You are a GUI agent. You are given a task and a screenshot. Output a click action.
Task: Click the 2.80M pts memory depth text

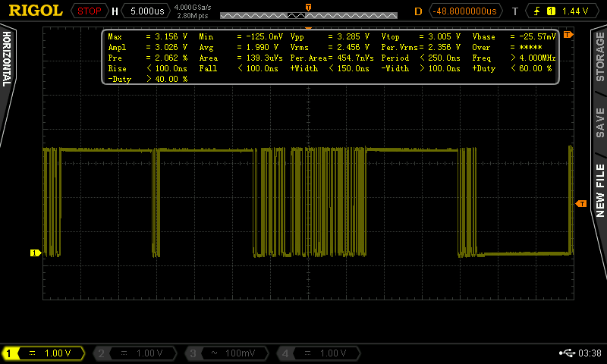coord(193,15)
